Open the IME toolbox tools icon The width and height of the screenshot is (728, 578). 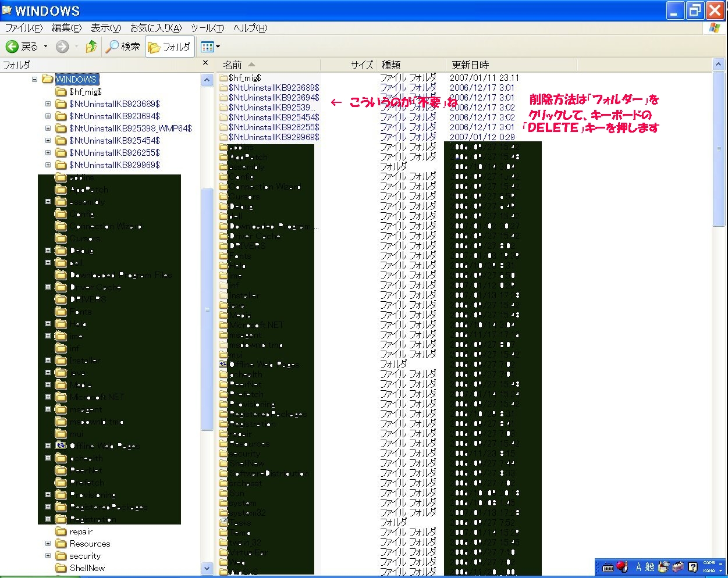[678, 567]
